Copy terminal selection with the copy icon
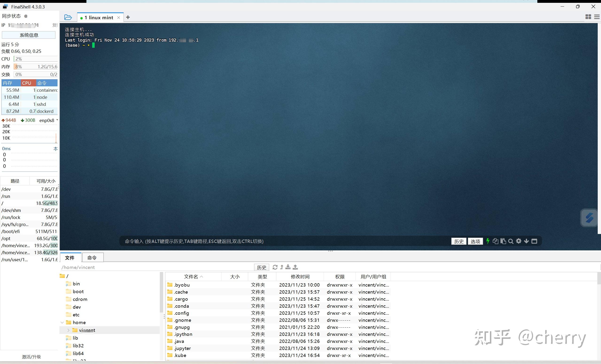 tap(495, 241)
